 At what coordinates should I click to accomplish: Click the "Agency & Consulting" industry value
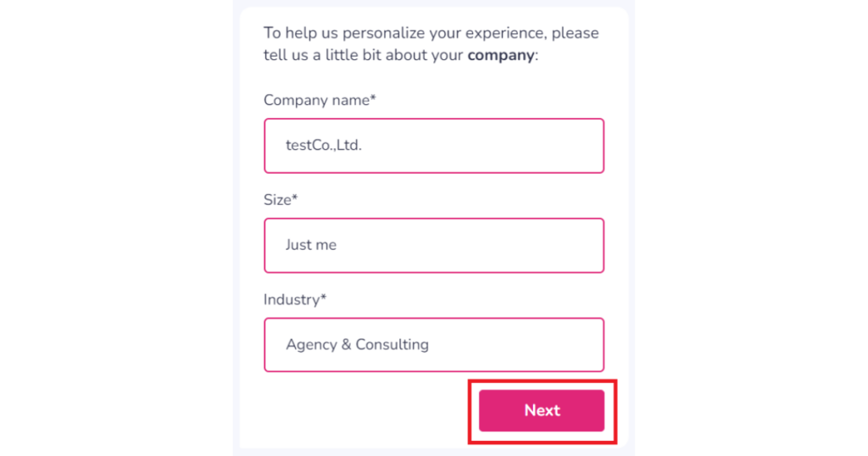point(357,345)
